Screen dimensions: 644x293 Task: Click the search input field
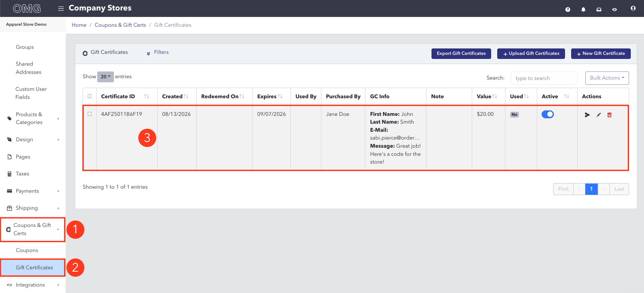pyautogui.click(x=544, y=78)
